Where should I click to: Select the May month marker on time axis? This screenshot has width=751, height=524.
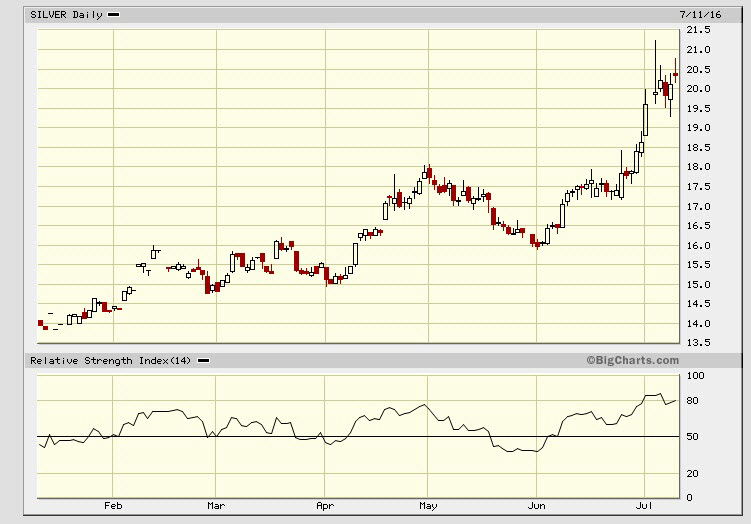pos(428,507)
